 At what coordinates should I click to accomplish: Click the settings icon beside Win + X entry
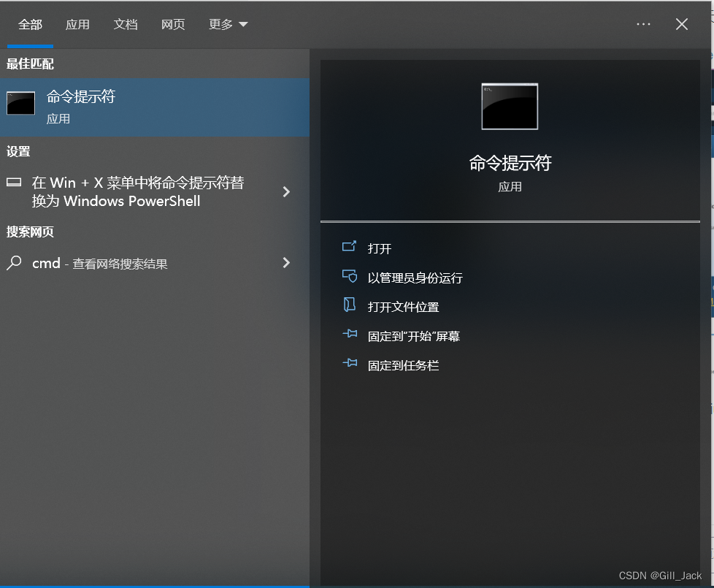tap(14, 183)
